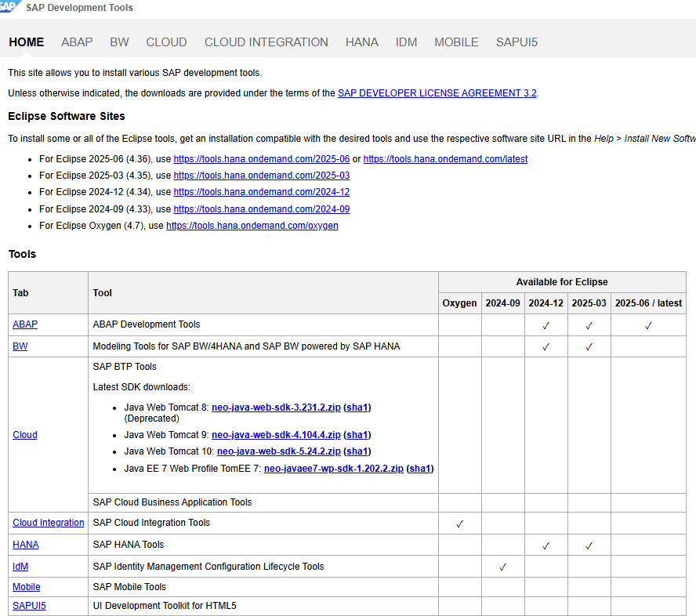Screen dimensions: 696x616
Task: Open the BW navigation tab
Action: point(119,42)
